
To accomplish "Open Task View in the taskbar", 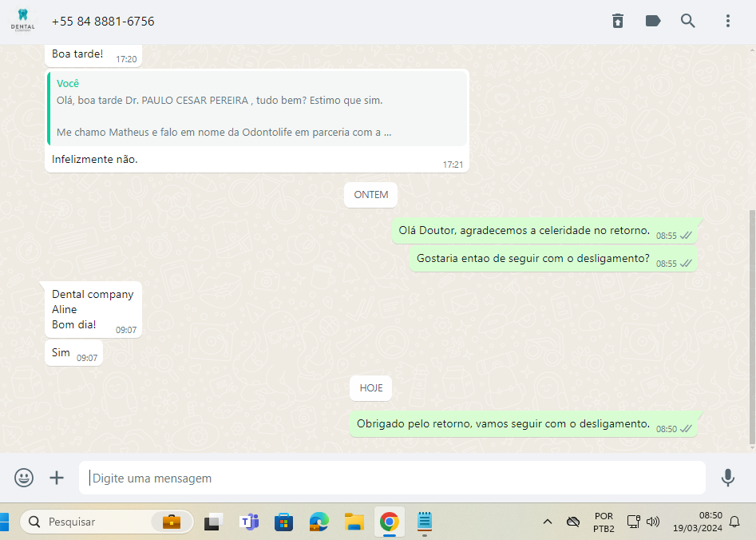I will pyautogui.click(x=213, y=522).
